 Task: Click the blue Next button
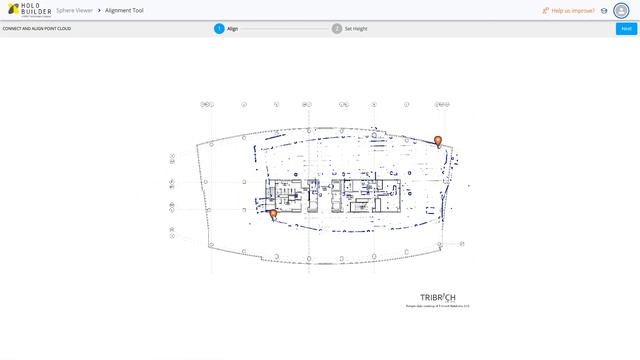[626, 29]
